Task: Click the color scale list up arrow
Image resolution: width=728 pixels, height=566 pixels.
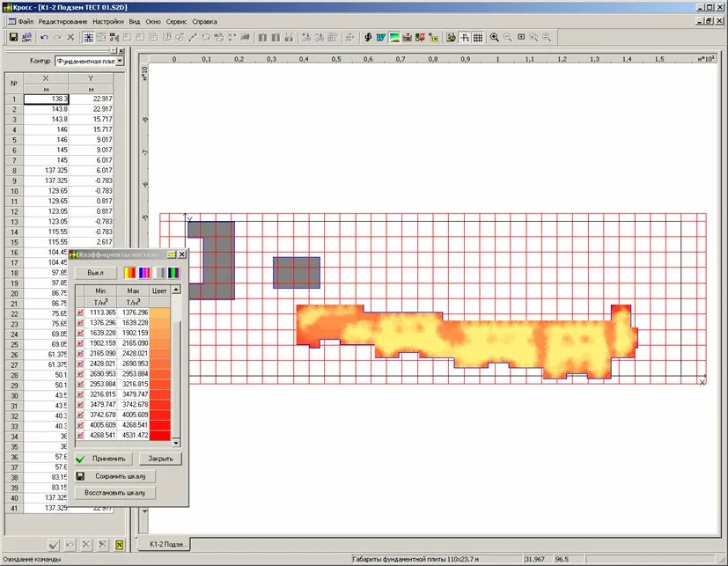Action: [x=176, y=290]
